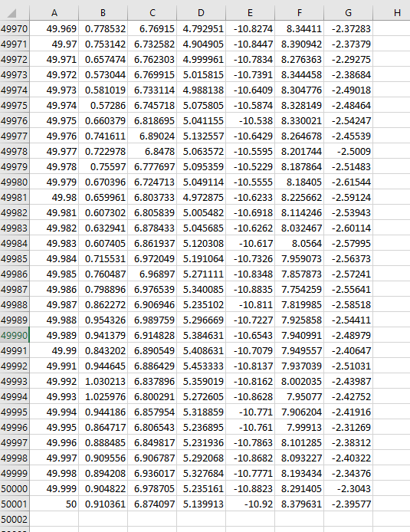This screenshot has width=410, height=532.
Task: Click cell containing -10.811
Action: point(251,305)
